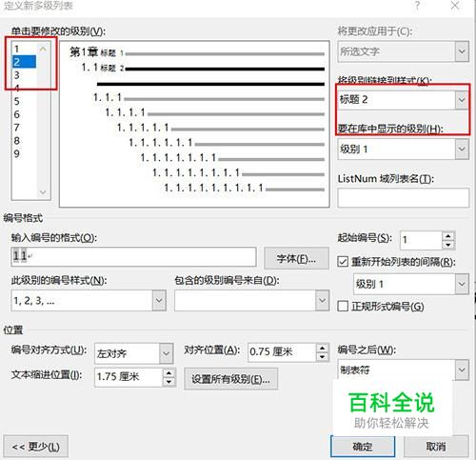Click level list scroll up arrow
476x460 pixels.
coord(43,49)
